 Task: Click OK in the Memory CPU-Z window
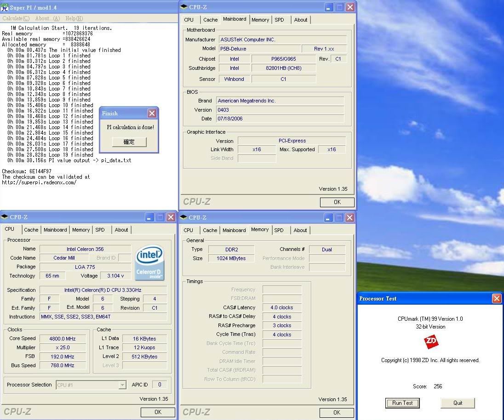337,413
